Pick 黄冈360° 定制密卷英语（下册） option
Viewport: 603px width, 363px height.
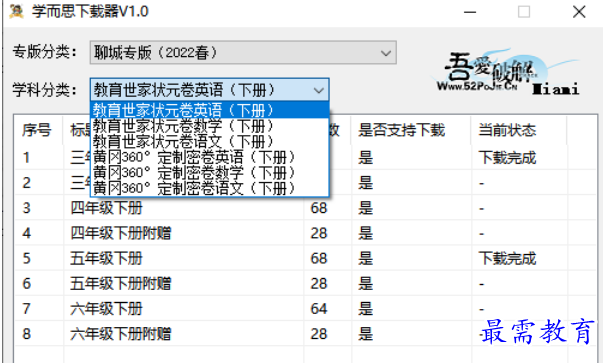point(210,157)
